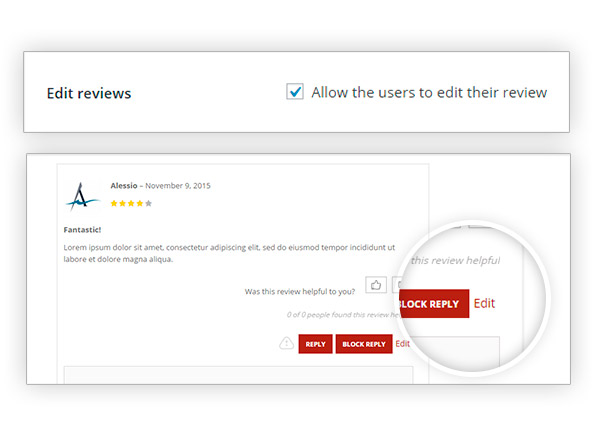This screenshot has width=600, height=434.
Task: Click the magnified BLOCK REPLY button
Action: pyautogui.click(x=434, y=304)
